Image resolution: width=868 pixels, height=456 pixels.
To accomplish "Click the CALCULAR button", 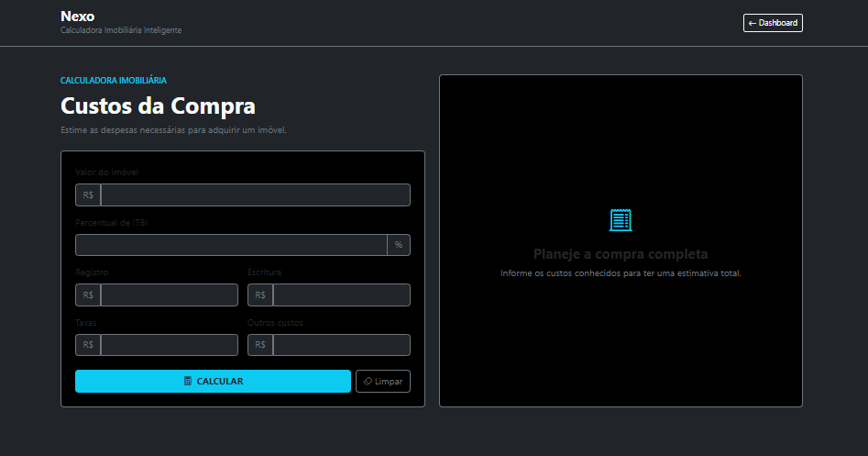I will (x=214, y=381).
